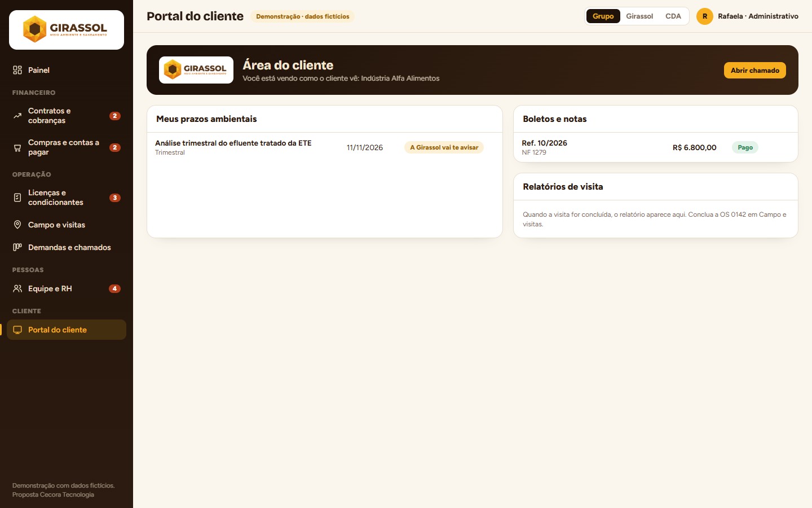
Task: Click the Girassol logo in the client banner
Action: pyautogui.click(x=196, y=70)
